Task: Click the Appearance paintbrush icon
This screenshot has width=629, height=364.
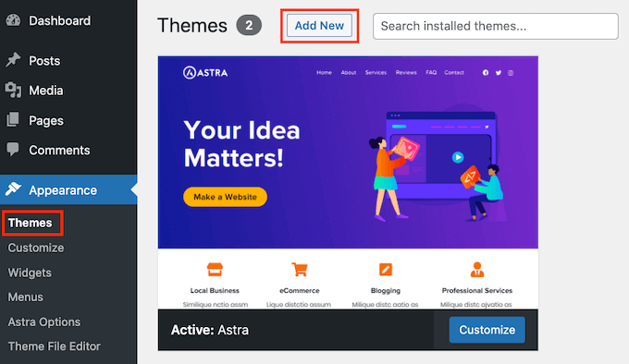Action: 13,189
